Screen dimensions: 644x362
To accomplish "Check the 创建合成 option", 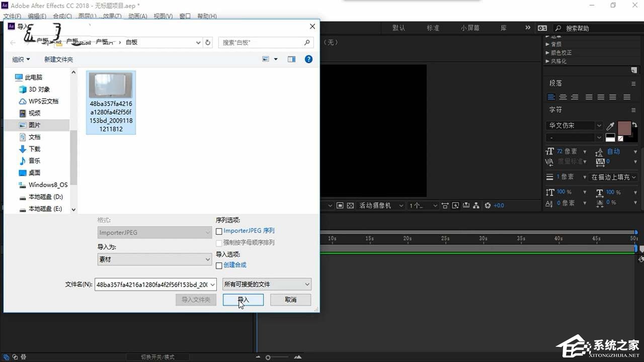I will (219, 265).
